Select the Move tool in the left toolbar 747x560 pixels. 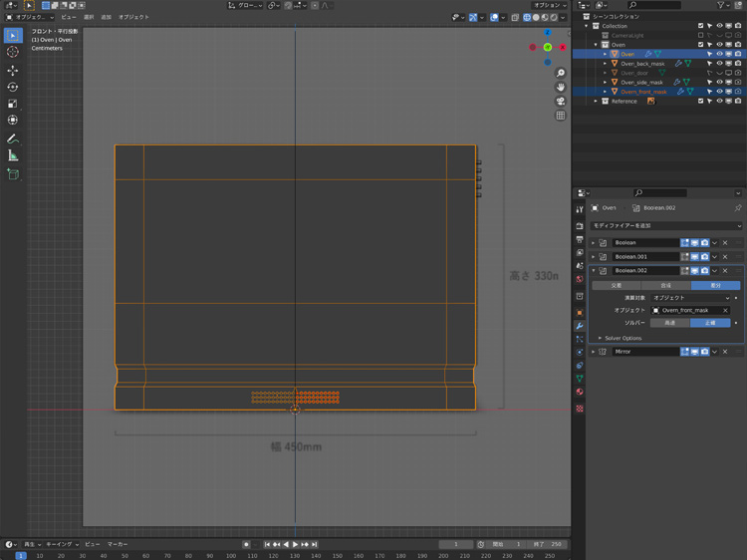13,70
